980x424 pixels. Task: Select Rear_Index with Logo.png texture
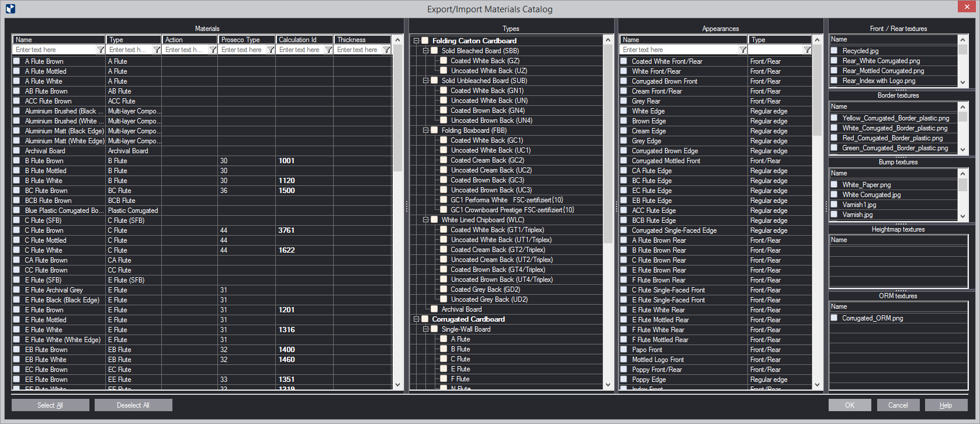tap(879, 81)
